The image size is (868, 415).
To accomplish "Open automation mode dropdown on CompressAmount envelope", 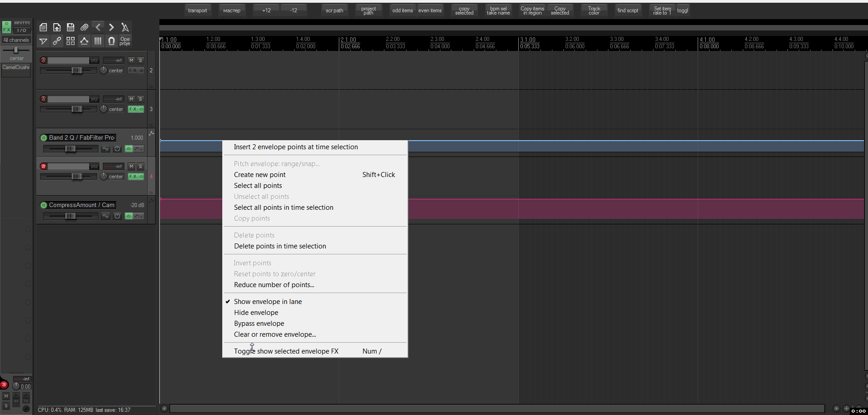I will (138, 216).
